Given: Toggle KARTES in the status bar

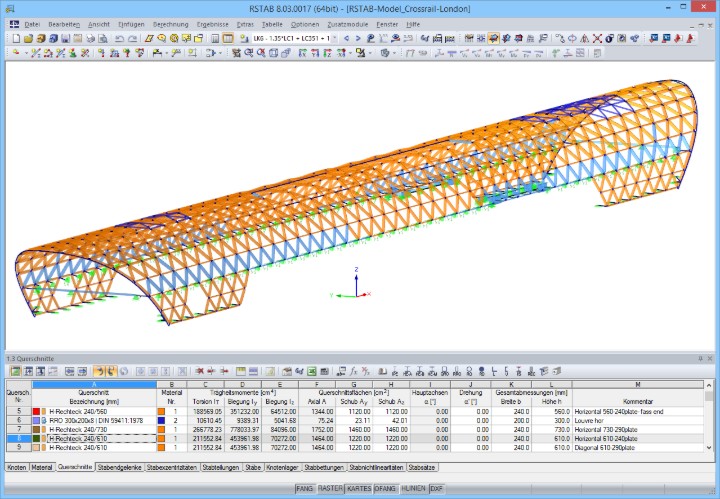Looking at the screenshot, I should [359, 489].
